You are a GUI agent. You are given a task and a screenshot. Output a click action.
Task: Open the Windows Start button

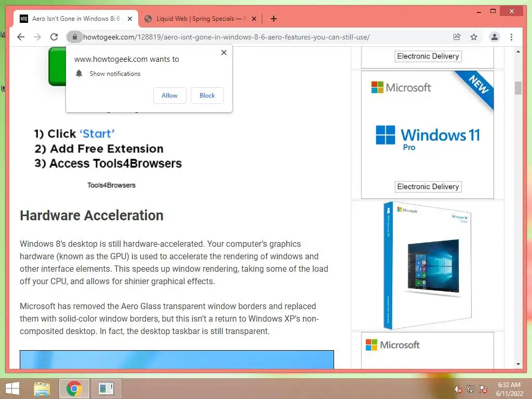[x=12, y=389]
